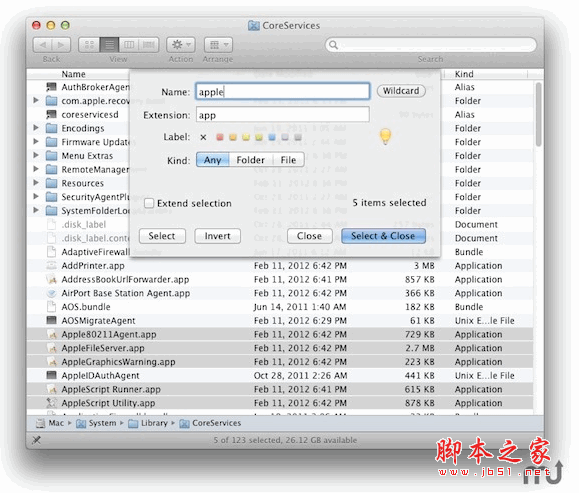
Task: Click the Extension text field
Action: pyautogui.click(x=282, y=115)
